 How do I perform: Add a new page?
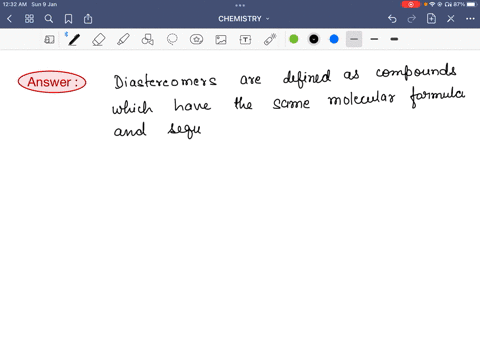[431, 19]
